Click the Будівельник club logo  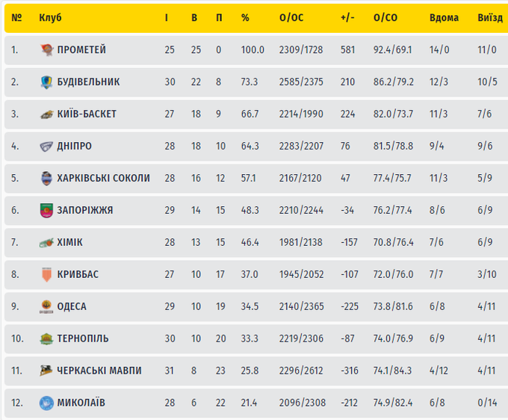pos(46,82)
